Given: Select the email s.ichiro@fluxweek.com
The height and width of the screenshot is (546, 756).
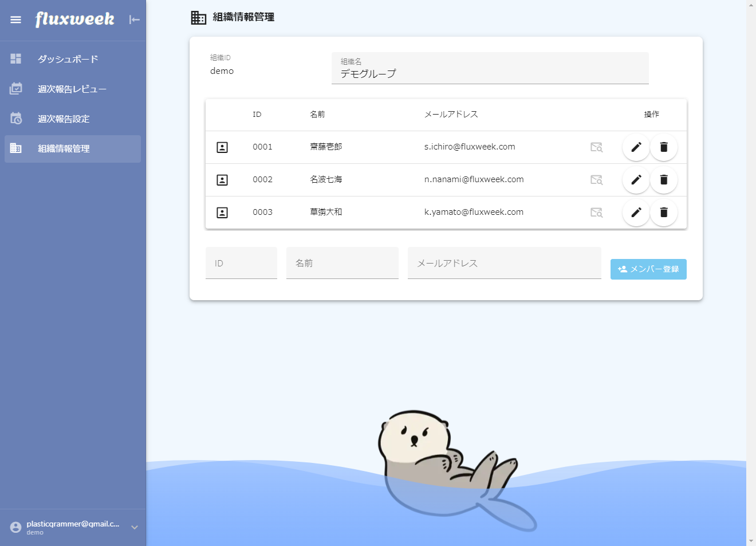Looking at the screenshot, I should [470, 147].
